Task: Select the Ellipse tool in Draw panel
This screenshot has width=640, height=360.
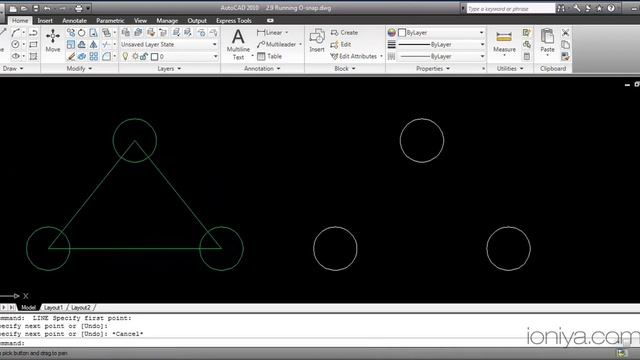Action: tap(15, 56)
